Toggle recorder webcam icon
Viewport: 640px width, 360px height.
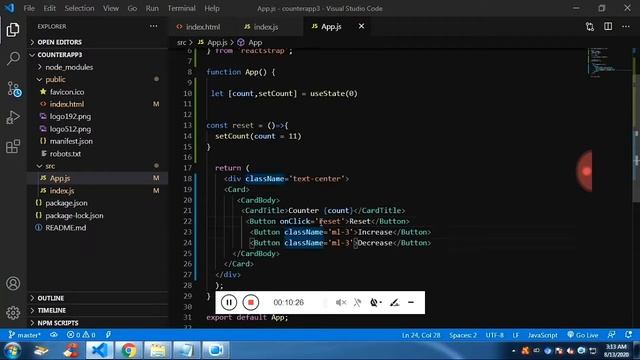[x=375, y=302]
